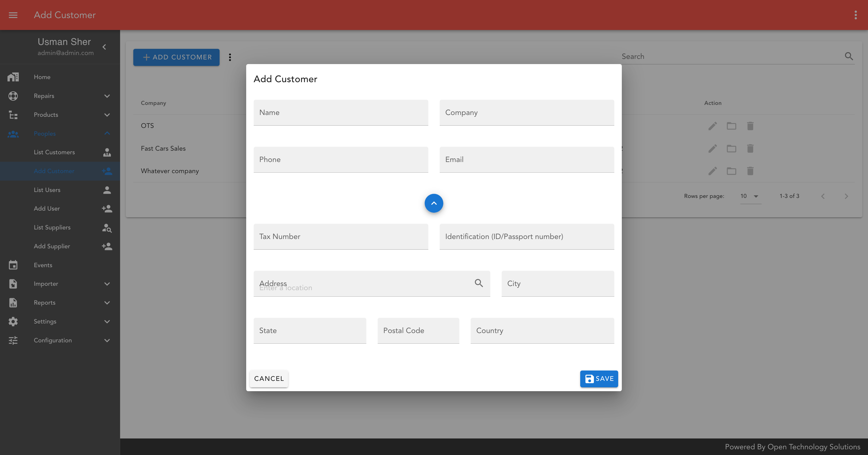868x455 pixels.
Task: Collapse extra fields with the blue chevron button
Action: point(434,203)
